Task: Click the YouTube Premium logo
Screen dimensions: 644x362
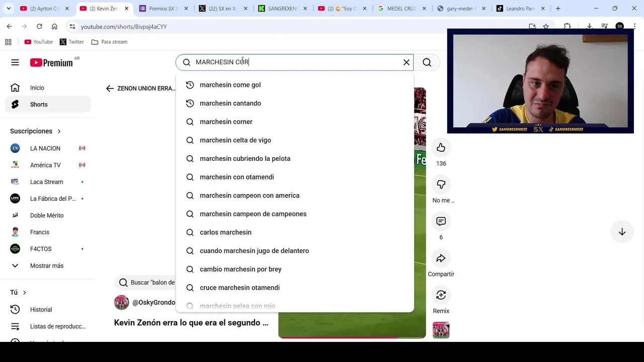Action: pos(51,62)
